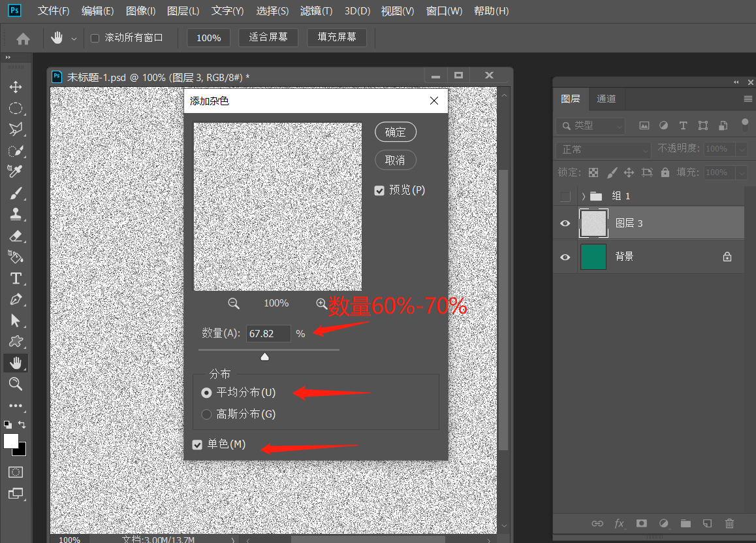Uncheck the Monochromatic checkbox
Viewport: 756px width, 543px height.
pos(197,444)
